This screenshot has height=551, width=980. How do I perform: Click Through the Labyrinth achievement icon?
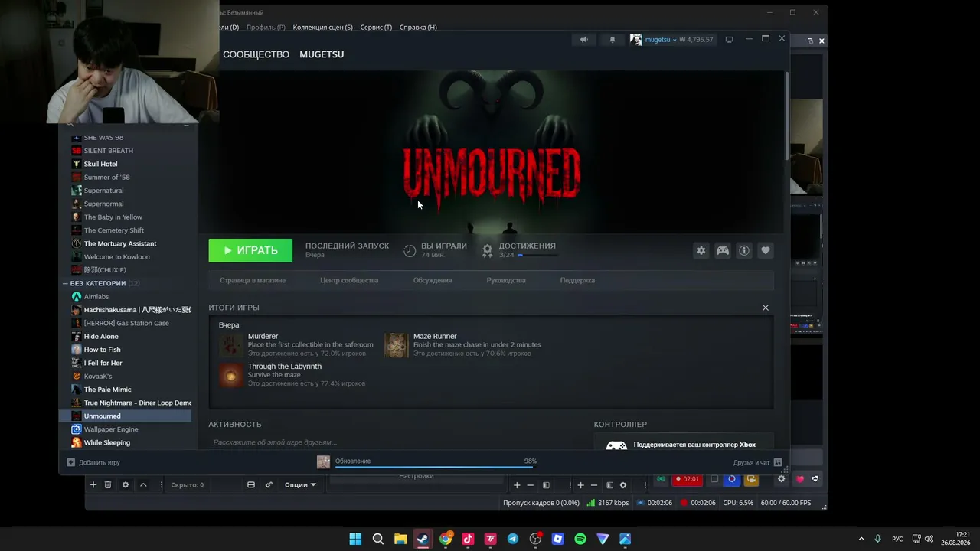(x=230, y=375)
